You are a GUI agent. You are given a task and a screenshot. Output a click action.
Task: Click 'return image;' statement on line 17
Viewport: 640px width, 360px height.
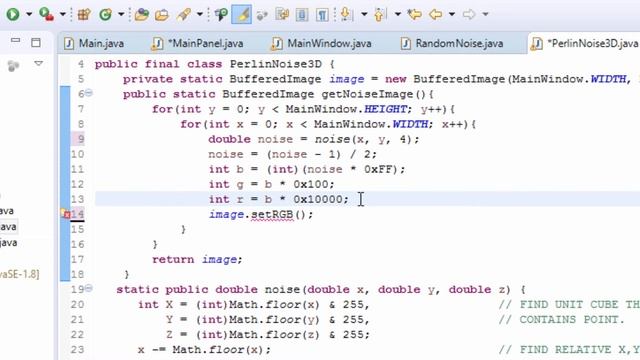click(x=197, y=260)
